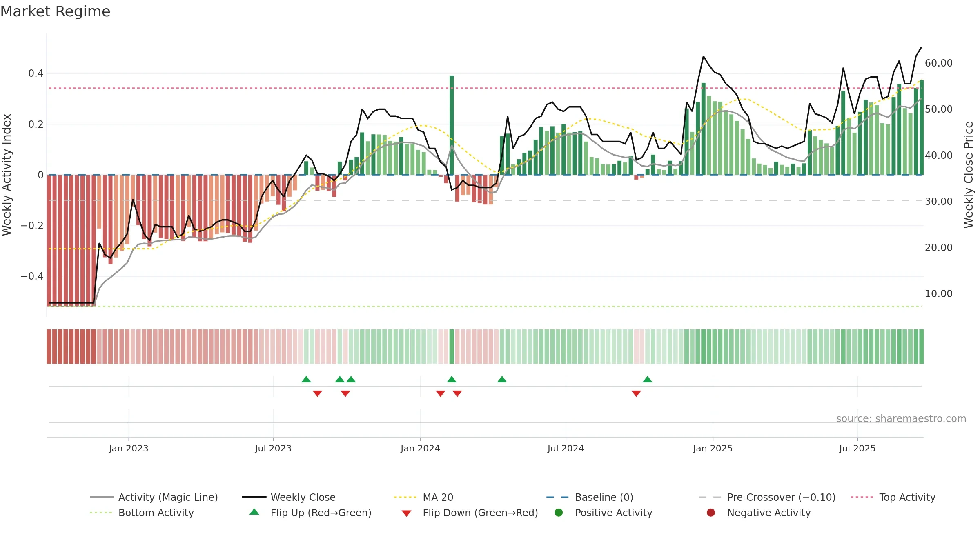The width and height of the screenshot is (980, 551).
Task: Click the last dark green activity bar at the chart's right end
Action: 922,127
